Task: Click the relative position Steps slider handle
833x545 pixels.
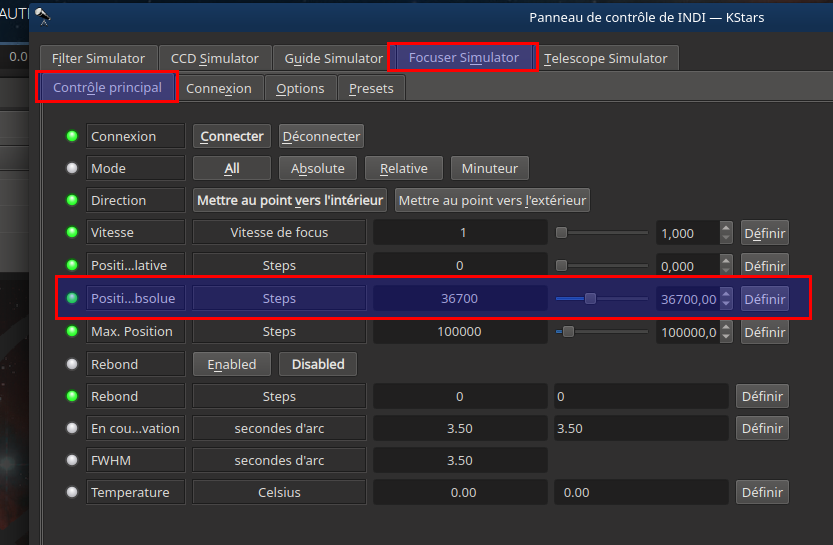Action: pos(562,265)
